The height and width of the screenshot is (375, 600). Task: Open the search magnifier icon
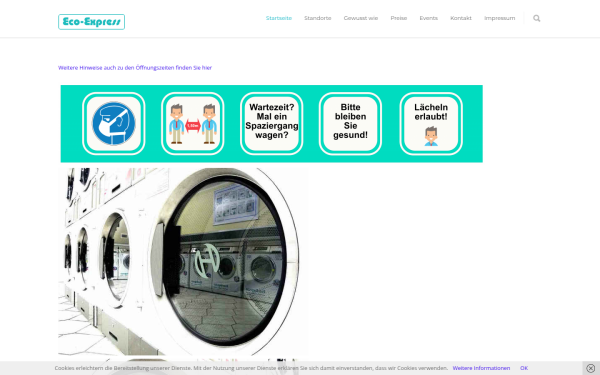click(536, 18)
